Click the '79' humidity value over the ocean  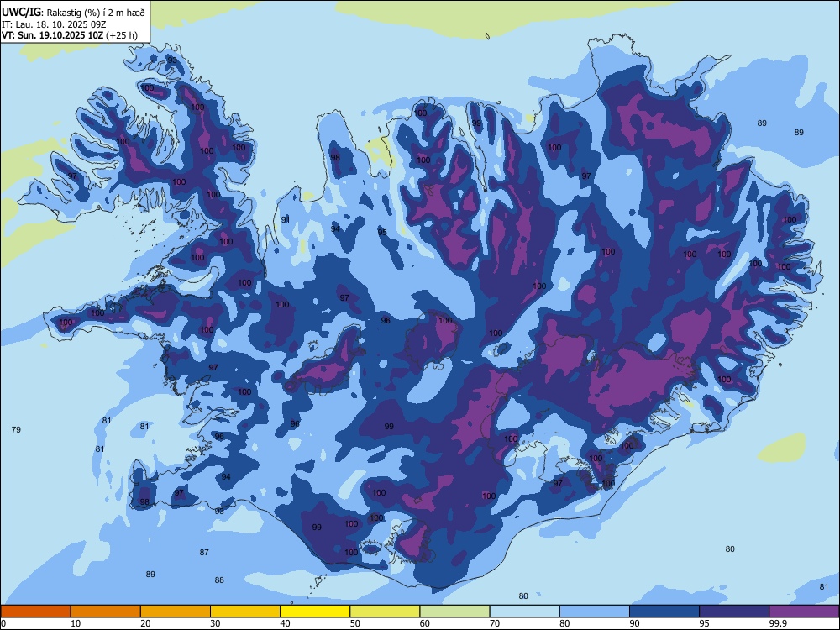click(16, 429)
